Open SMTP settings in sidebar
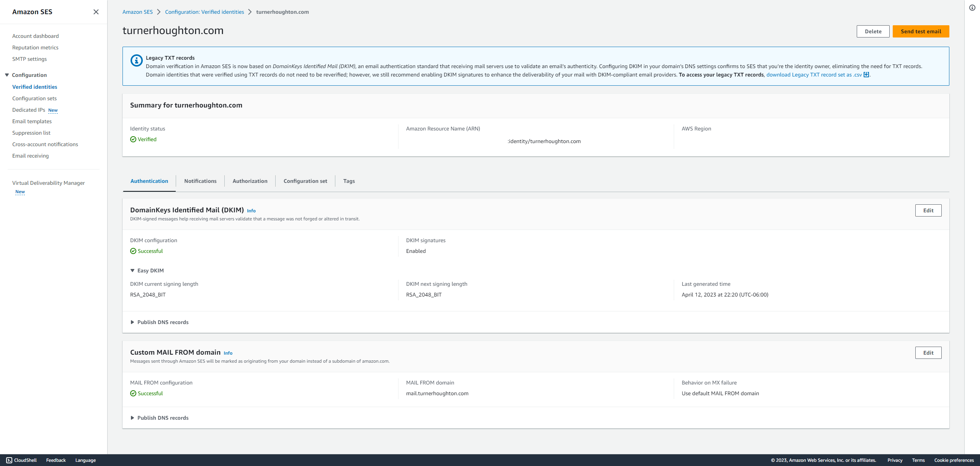The height and width of the screenshot is (466, 980). click(29, 59)
